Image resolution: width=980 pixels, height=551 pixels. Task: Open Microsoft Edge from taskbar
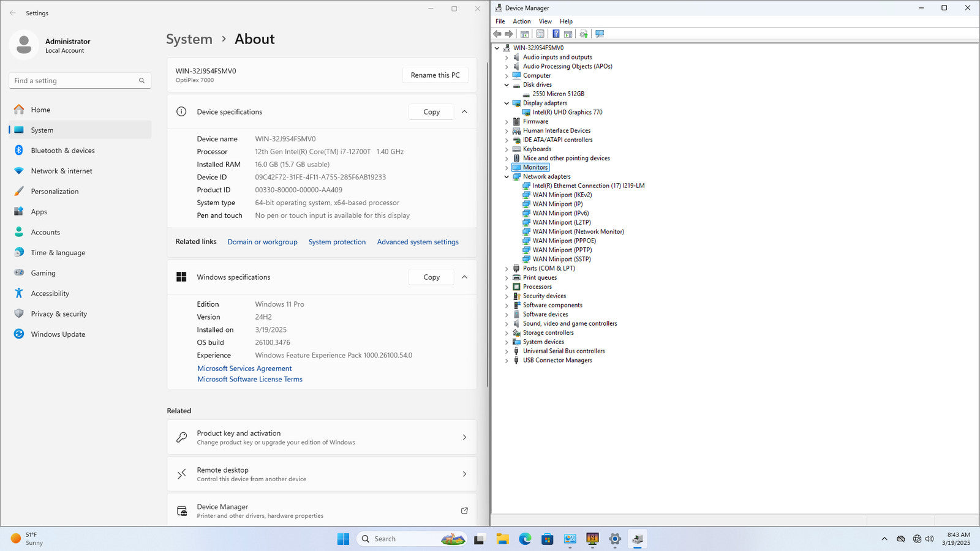click(x=525, y=539)
